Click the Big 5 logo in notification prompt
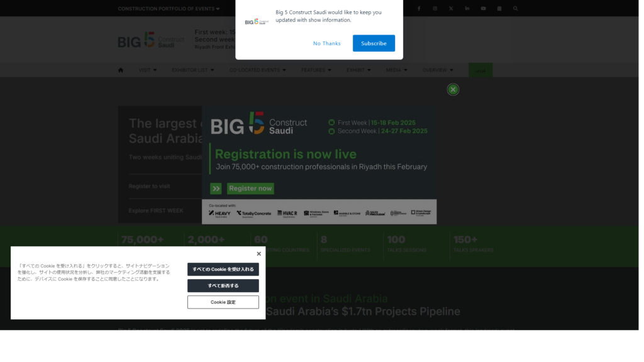 coord(257,22)
